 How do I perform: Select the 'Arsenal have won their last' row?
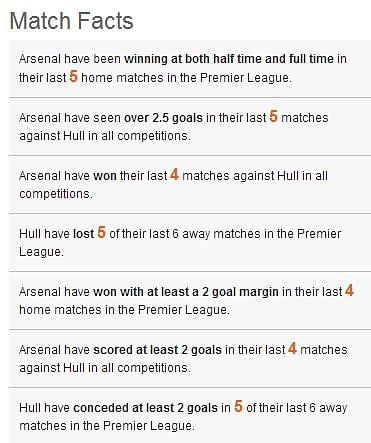point(190,184)
